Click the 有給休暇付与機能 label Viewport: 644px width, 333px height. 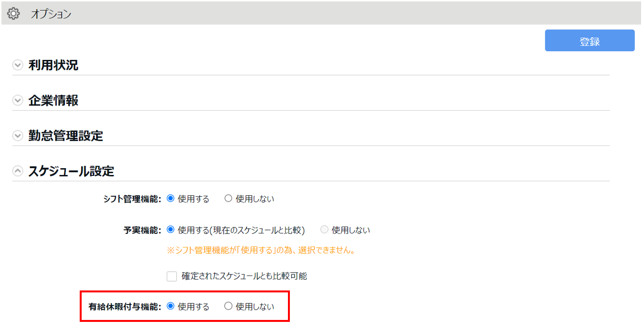coord(125,306)
